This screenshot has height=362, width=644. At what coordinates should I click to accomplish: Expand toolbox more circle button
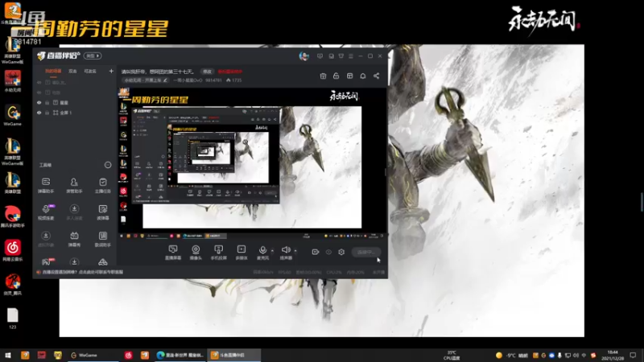pos(108,165)
